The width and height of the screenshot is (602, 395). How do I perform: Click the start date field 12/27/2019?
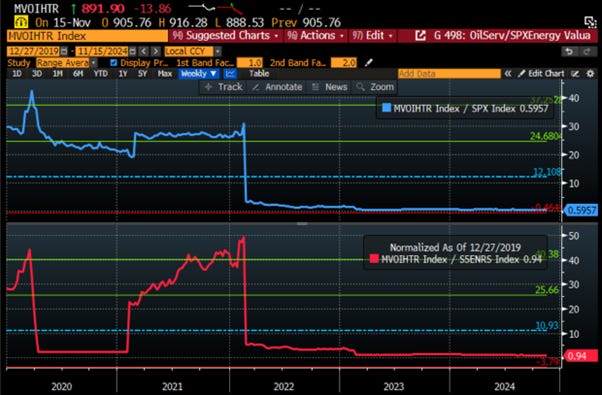point(33,51)
